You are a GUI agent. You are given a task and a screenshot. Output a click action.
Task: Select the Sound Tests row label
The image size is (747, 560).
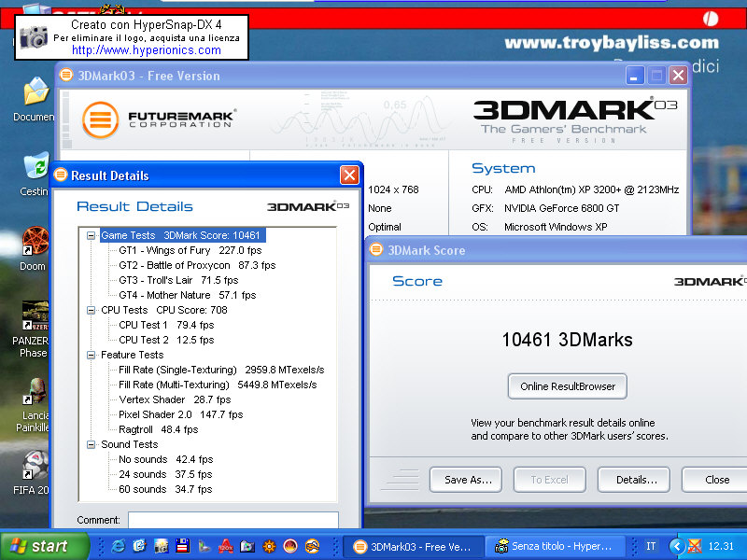tap(129, 444)
